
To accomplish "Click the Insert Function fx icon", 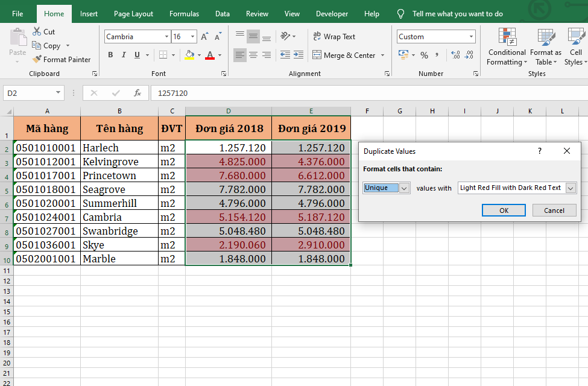I will pos(138,93).
